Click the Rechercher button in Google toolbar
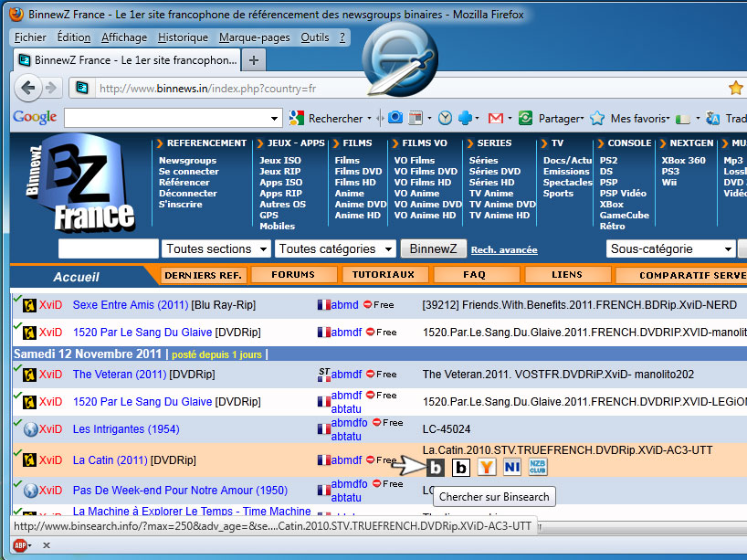The width and height of the screenshot is (747, 560). (330, 118)
